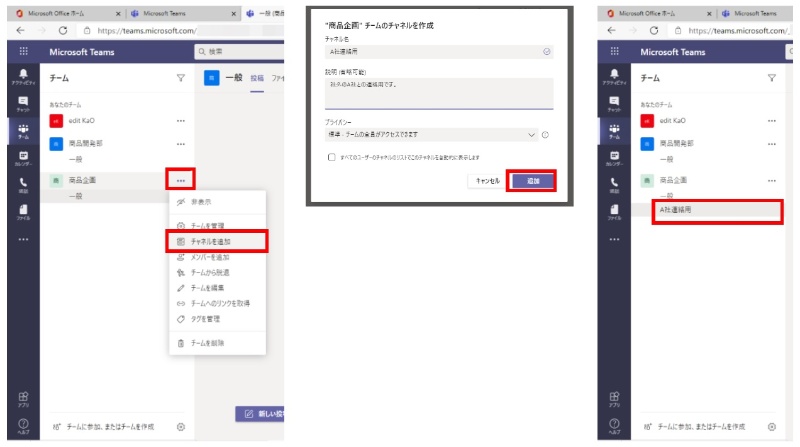
Task: Open the edit KaO more options, rightmost window
Action: coord(771,120)
